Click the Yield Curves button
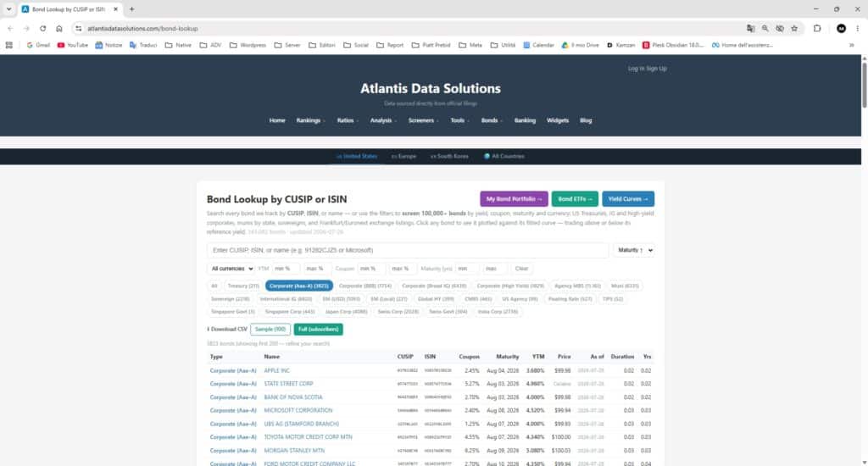Image resolution: width=868 pixels, height=466 pixels. click(x=628, y=199)
